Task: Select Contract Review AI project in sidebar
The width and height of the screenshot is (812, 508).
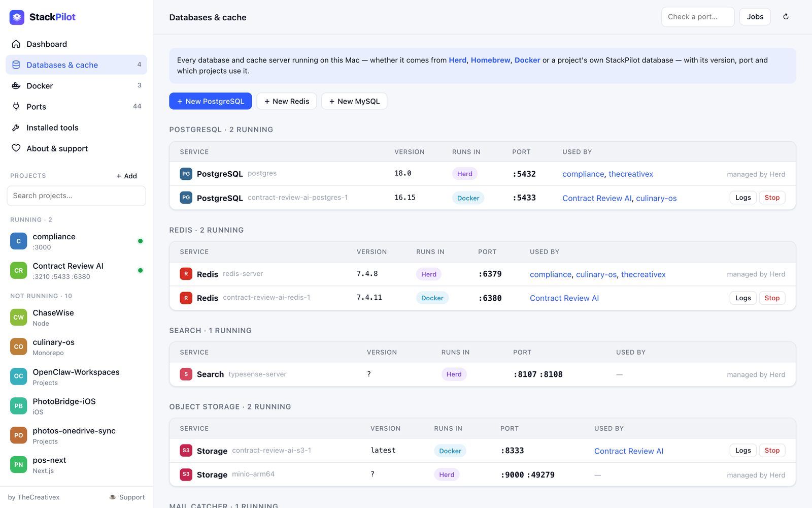Action: tap(76, 271)
